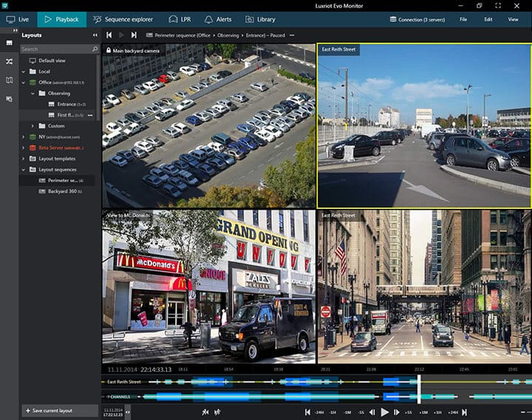Screen dimensions: 532x420
Task: Skip to next layout in sequence
Action: click(x=134, y=35)
